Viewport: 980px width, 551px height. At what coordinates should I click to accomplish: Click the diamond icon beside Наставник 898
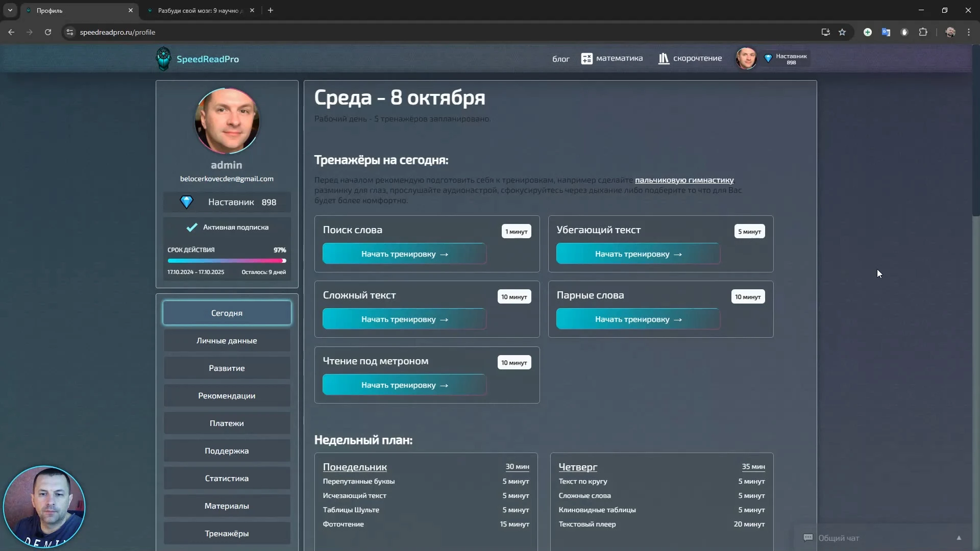(187, 203)
